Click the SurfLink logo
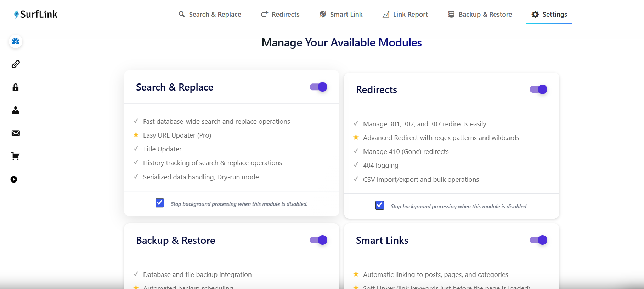The image size is (644, 289). pyautogui.click(x=35, y=14)
